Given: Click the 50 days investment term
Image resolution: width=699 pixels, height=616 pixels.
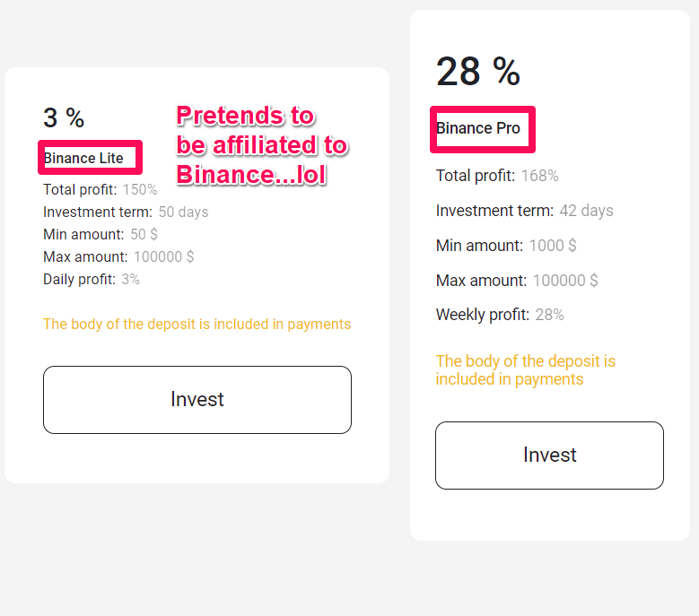Looking at the screenshot, I should (183, 213).
